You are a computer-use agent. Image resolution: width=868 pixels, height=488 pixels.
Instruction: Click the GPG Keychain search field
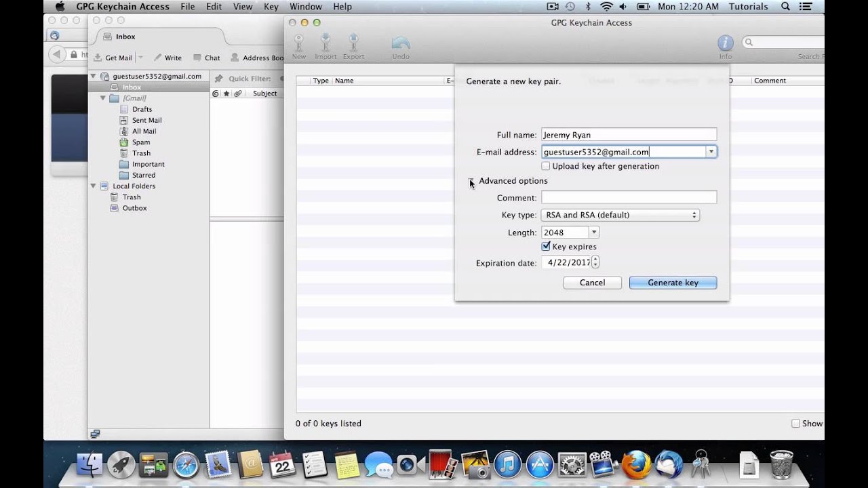(x=783, y=42)
